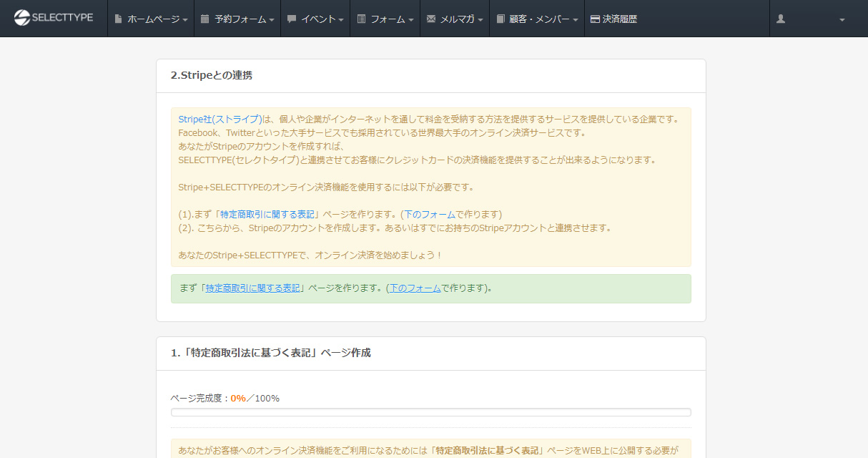Click the speech bubble icon beside イベント
This screenshot has width=868, height=458.
tap(292, 19)
